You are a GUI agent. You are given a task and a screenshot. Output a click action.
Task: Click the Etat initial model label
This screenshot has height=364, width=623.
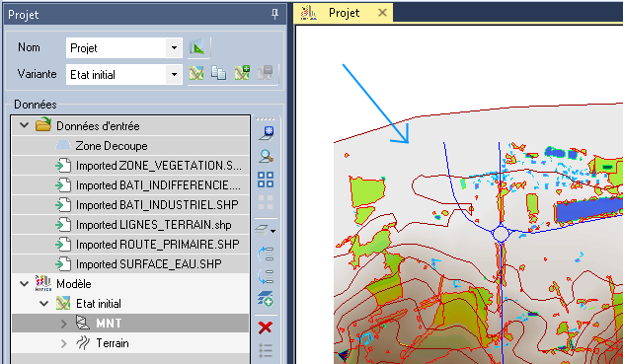coord(99,304)
